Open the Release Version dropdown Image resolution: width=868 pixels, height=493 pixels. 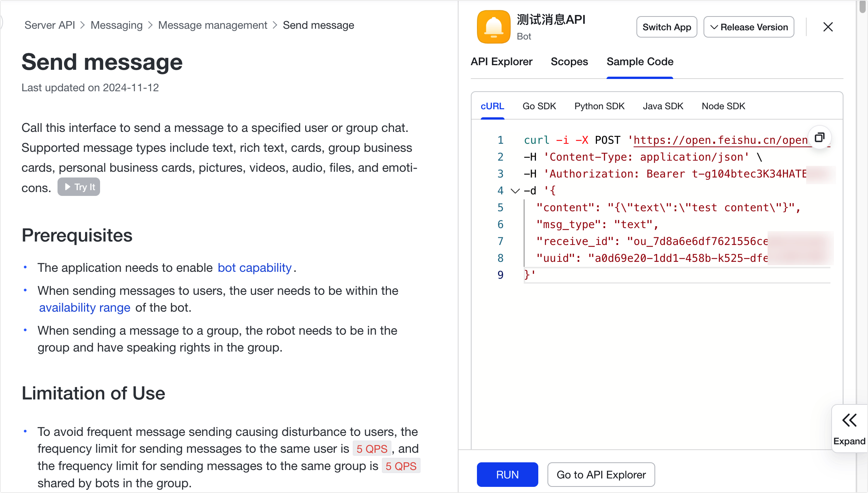[748, 27]
